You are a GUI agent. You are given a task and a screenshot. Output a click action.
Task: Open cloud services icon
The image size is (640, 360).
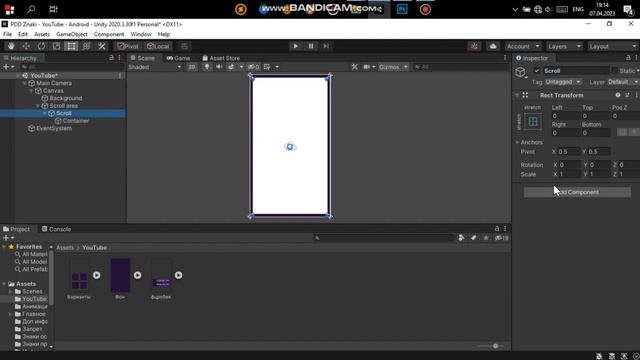coord(493,46)
